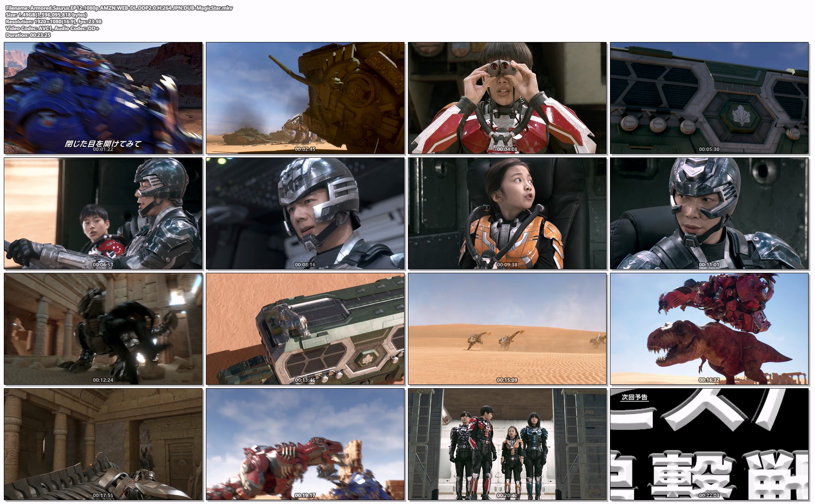This screenshot has height=504, width=815.
Task: Click the black robot temple thumbnail at 00:12:24
Action: point(103,329)
